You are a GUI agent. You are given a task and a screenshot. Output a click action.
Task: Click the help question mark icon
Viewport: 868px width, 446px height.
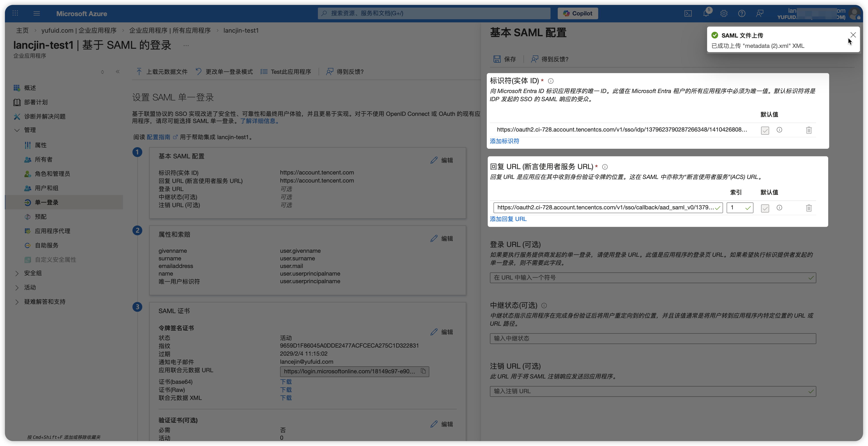[x=742, y=13]
